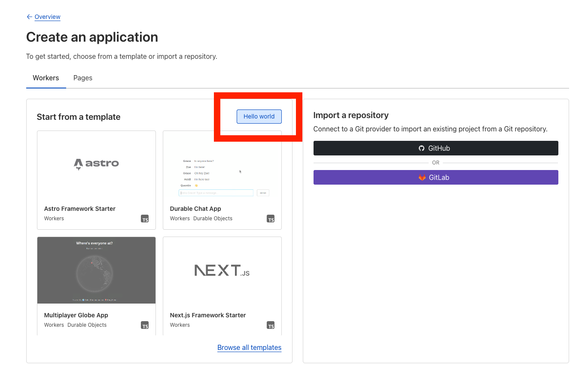Open Next.js Framework Starter template title

tap(208, 315)
